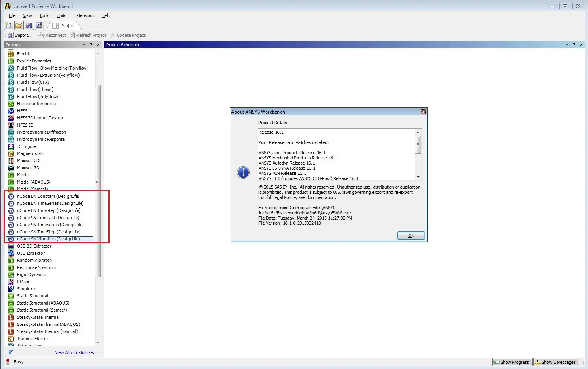Click the Maxwell 2D icon
The image size is (588, 369).
click(11, 161)
